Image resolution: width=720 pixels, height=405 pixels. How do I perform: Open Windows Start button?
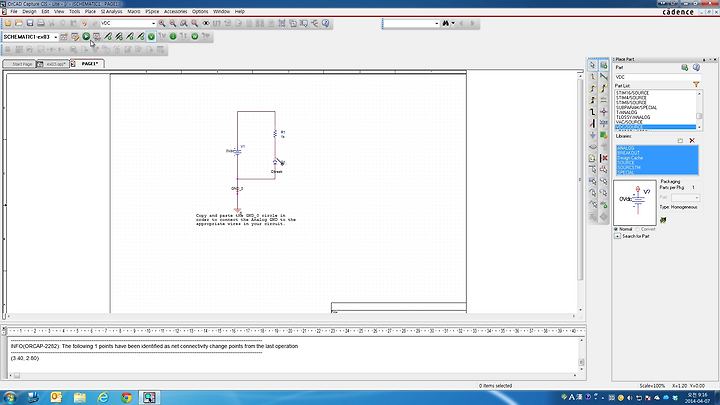[10, 397]
